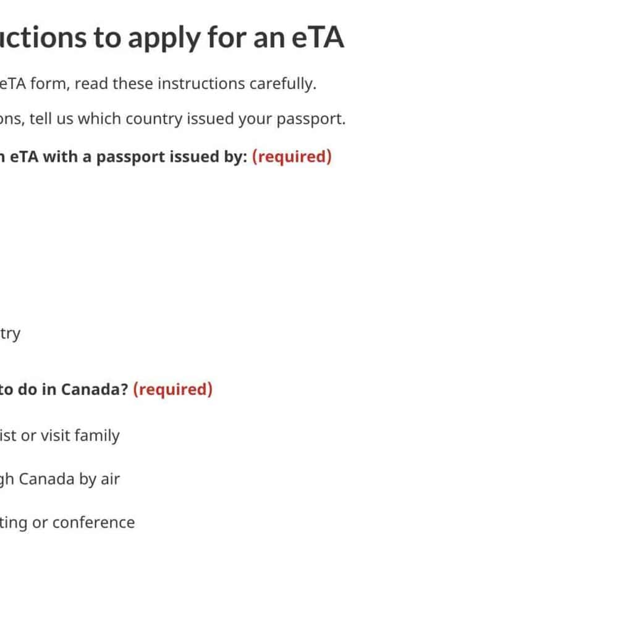Select the 'meeting or conference' option

tap(67, 522)
